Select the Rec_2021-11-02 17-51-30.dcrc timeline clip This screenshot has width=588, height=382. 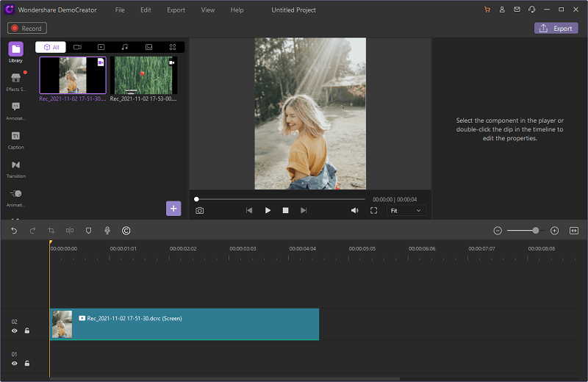point(184,324)
